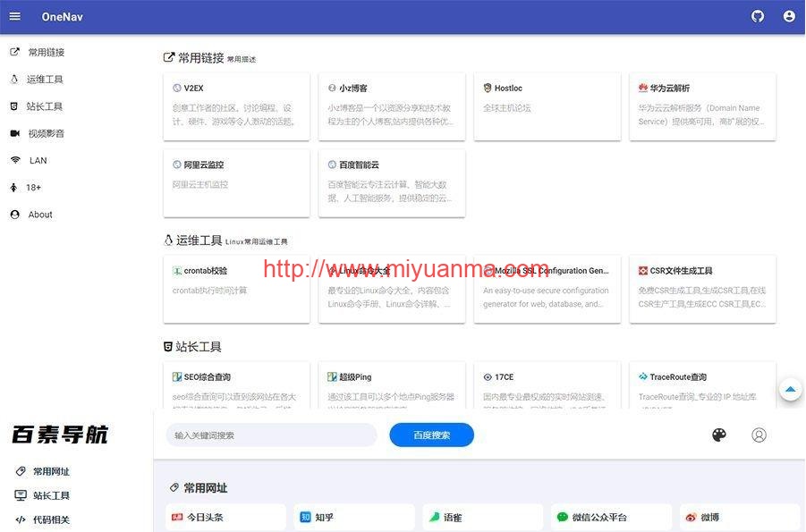Screen dimensions: 806x532
Task: Open the color palette theme icon
Action: click(x=719, y=435)
